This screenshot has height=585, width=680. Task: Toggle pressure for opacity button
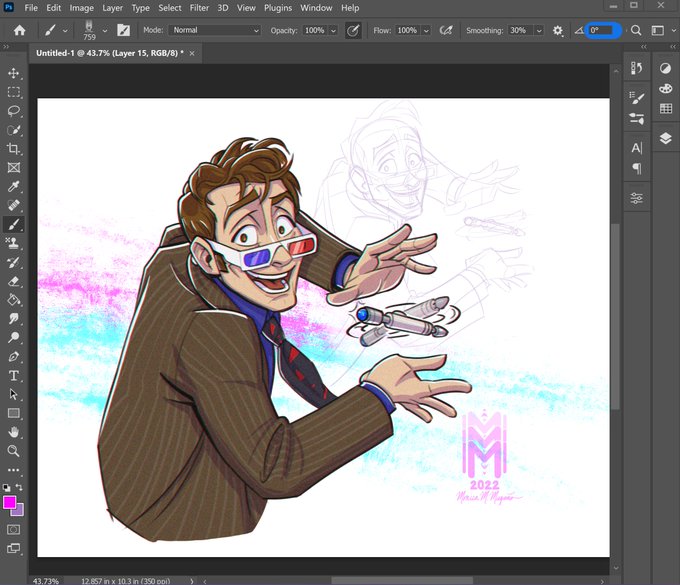click(x=353, y=30)
